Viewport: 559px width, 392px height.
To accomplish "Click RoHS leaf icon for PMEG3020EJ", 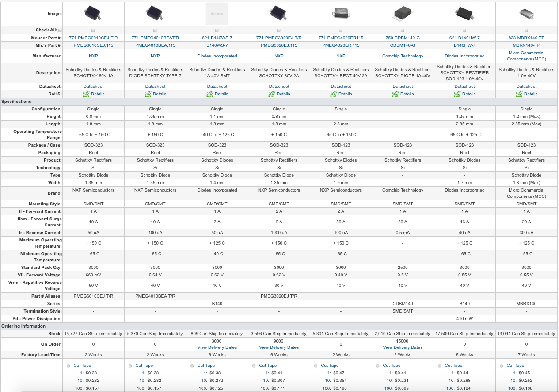I will click(x=271, y=94).
